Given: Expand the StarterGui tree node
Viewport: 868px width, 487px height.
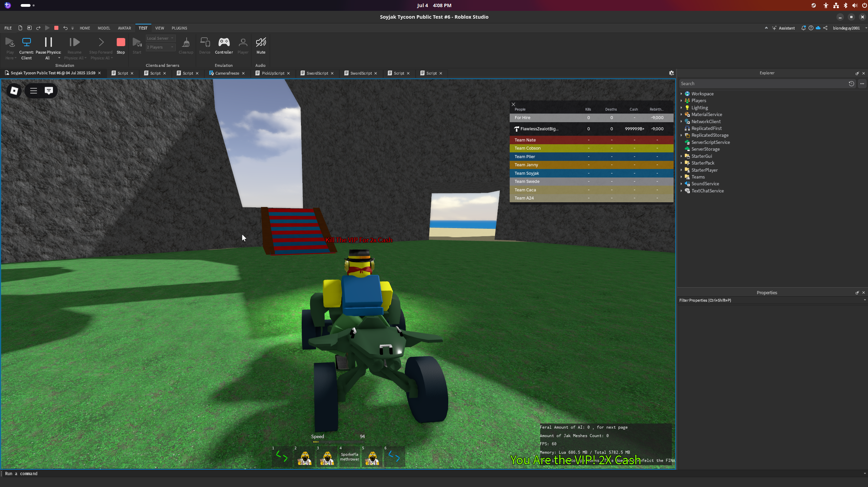Looking at the screenshot, I should coord(681,156).
